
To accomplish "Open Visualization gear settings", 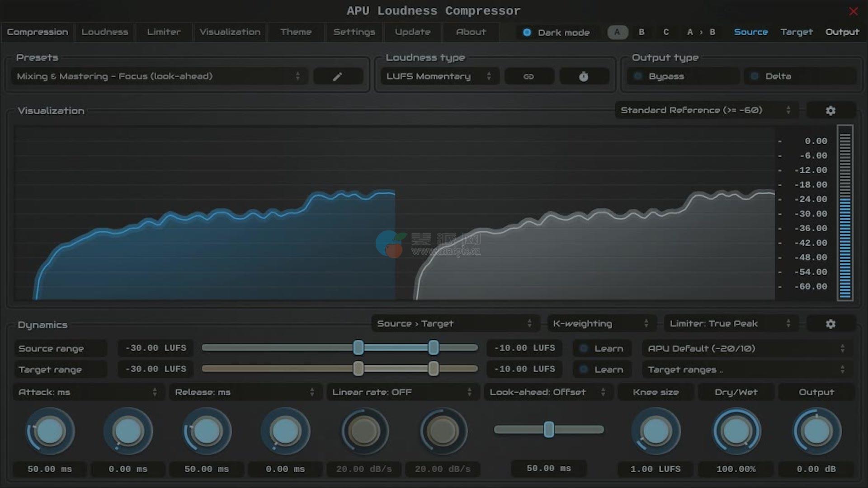I will (830, 111).
